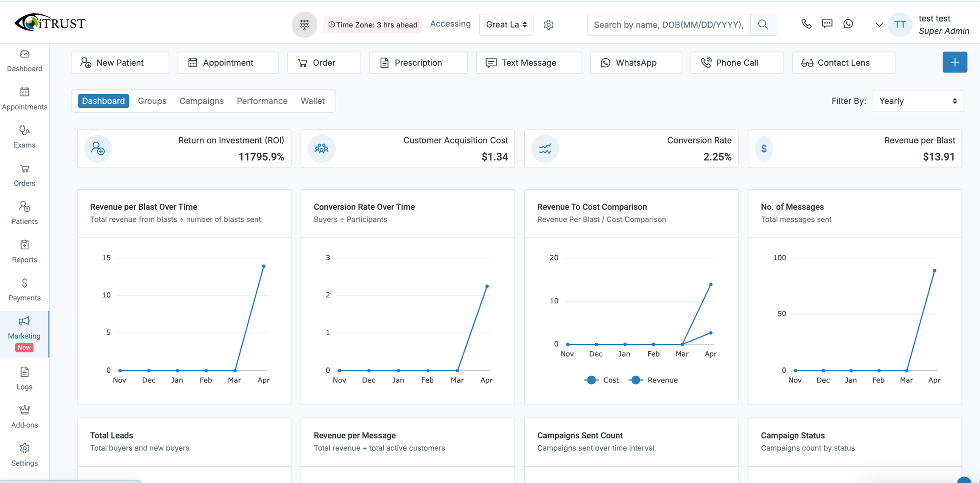This screenshot has height=483, width=980.
Task: Open the apps grid menu icon
Action: [x=304, y=24]
